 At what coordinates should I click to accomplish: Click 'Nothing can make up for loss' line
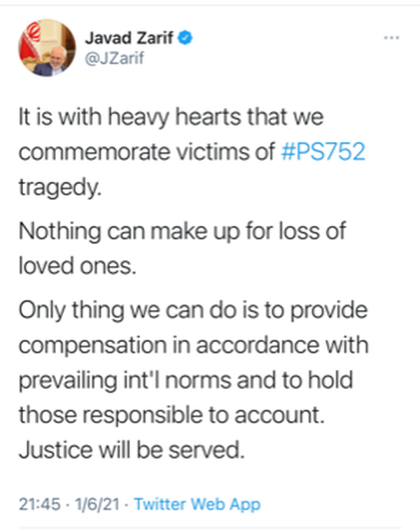182,232
